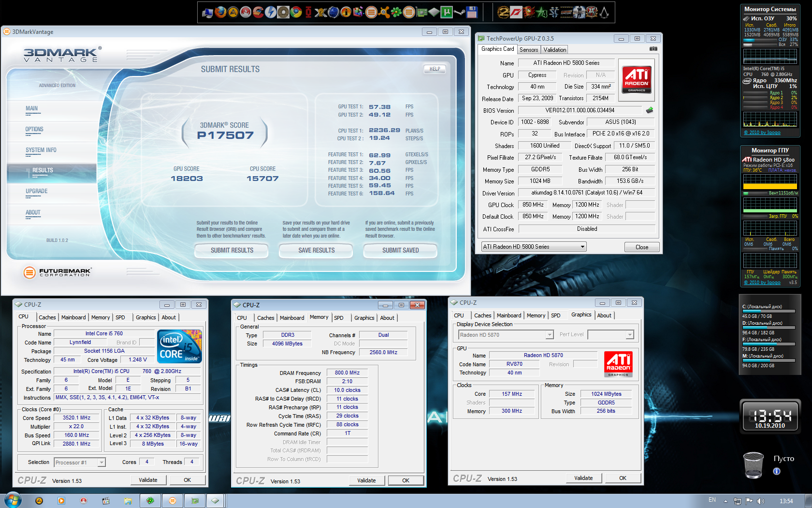
Task: Click the ICQ flower button in the taskbar
Action: [150, 501]
